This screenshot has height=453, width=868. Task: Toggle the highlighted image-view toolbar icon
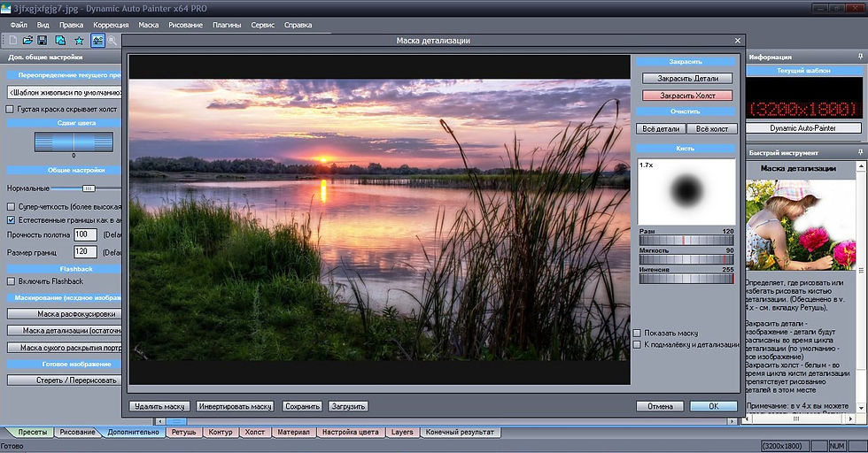97,41
